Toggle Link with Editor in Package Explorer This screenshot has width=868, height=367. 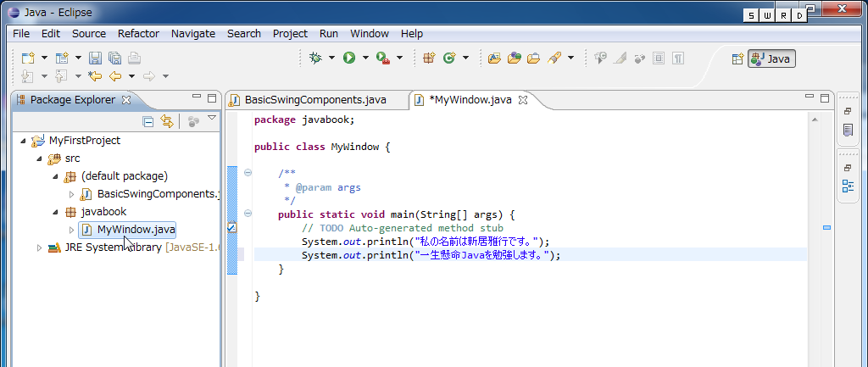[x=167, y=121]
